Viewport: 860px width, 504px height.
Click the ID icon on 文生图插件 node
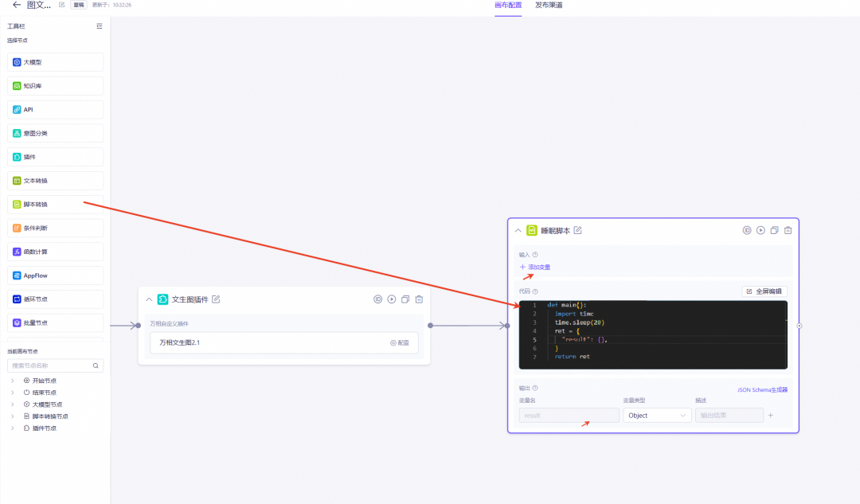click(378, 299)
